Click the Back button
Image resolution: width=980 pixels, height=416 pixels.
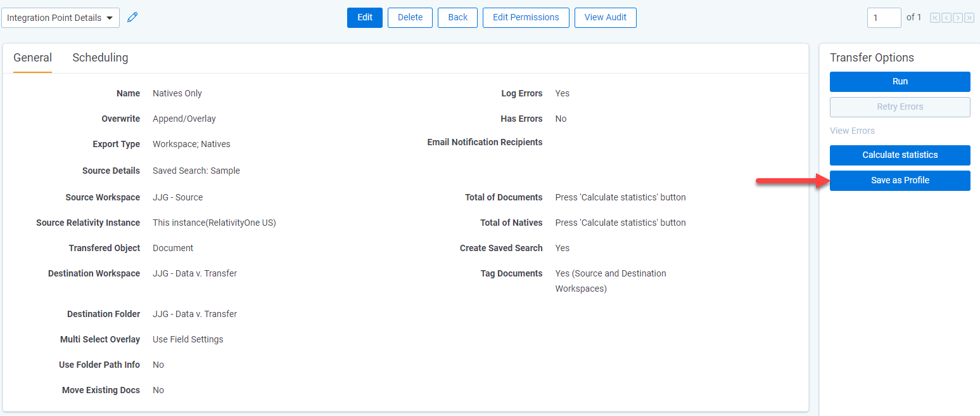pyautogui.click(x=458, y=18)
